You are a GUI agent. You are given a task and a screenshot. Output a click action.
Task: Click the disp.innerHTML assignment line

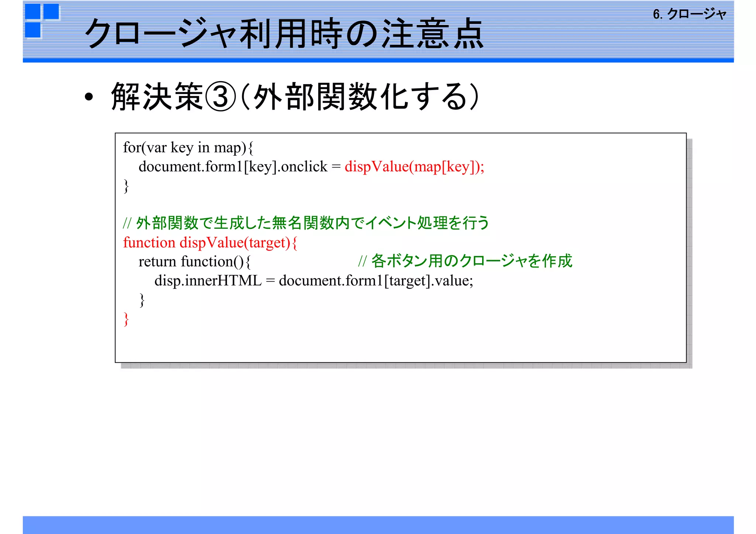click(x=314, y=281)
